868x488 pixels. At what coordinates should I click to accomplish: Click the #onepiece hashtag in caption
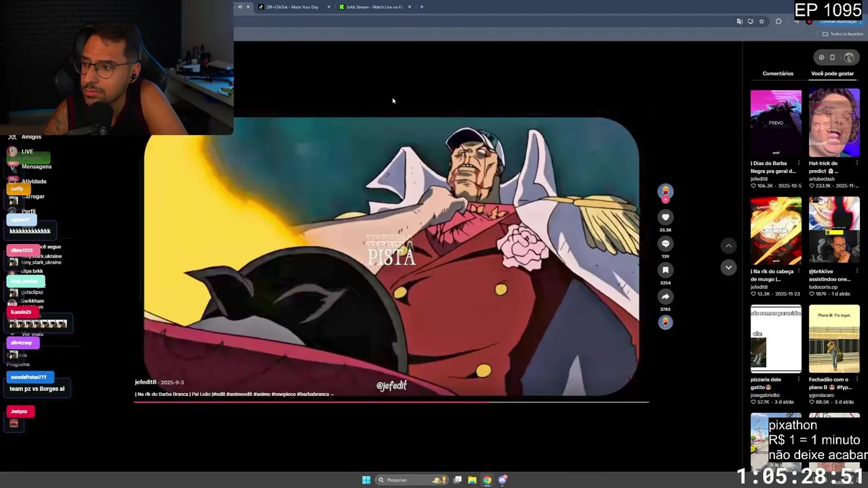[283, 394]
